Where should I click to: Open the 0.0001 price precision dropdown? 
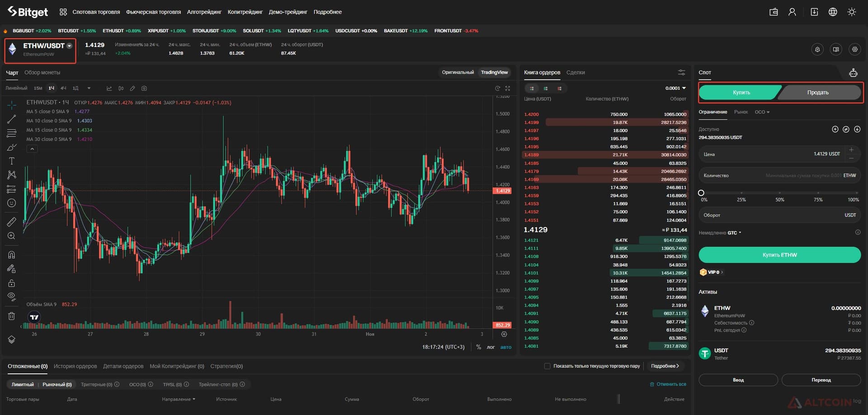pos(675,88)
